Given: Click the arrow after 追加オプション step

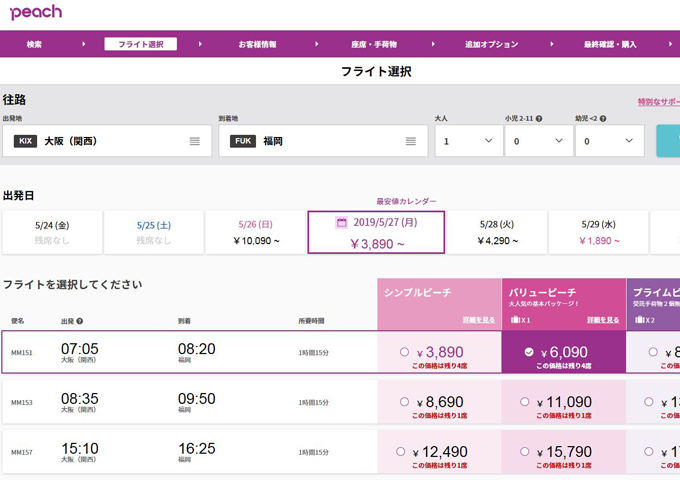Looking at the screenshot, I should (x=552, y=44).
